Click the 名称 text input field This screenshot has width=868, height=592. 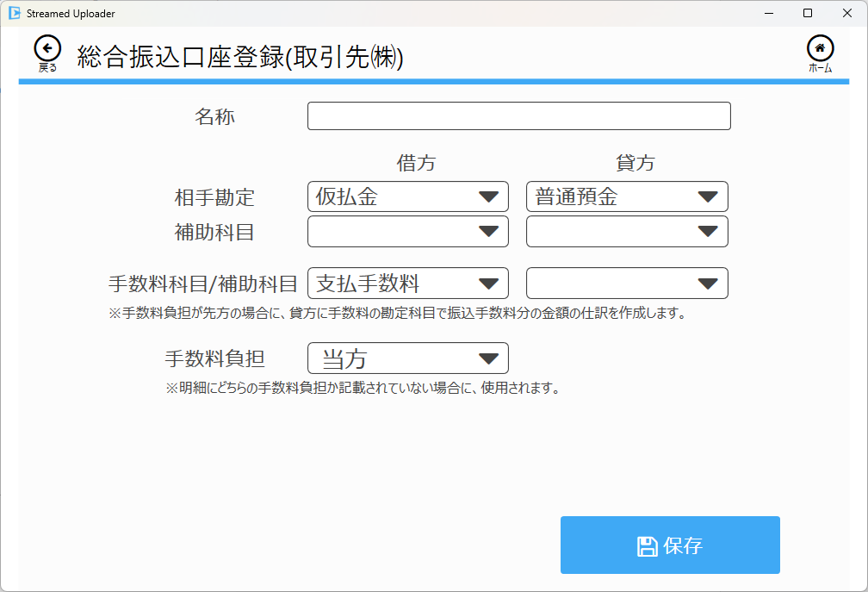pos(518,116)
